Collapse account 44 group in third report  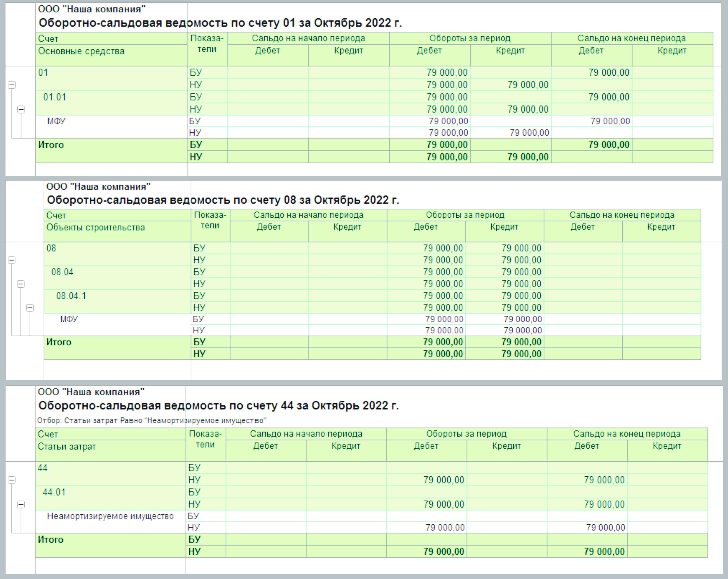point(12,480)
